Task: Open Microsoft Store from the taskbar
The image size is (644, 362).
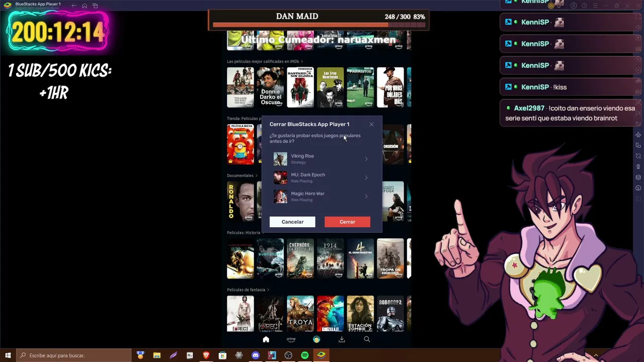Action: pyautogui.click(x=222, y=355)
